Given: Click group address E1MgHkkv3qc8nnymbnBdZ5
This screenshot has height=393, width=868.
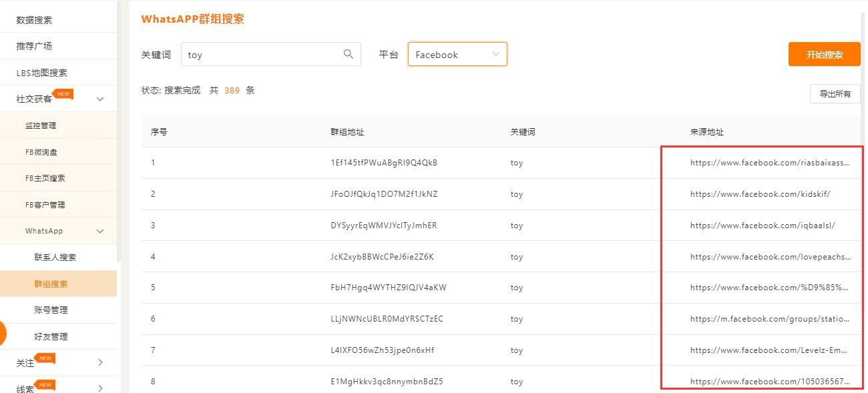Looking at the screenshot, I should tap(387, 382).
